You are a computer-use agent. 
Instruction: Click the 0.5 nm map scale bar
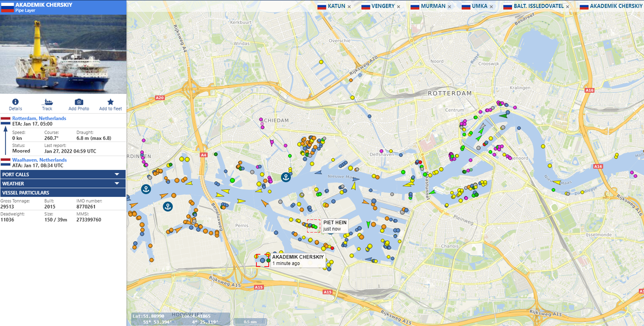click(x=250, y=322)
